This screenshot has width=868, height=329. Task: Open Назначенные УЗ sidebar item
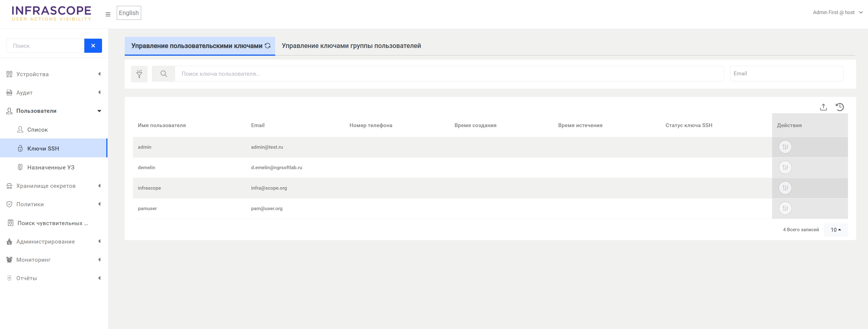(50, 168)
